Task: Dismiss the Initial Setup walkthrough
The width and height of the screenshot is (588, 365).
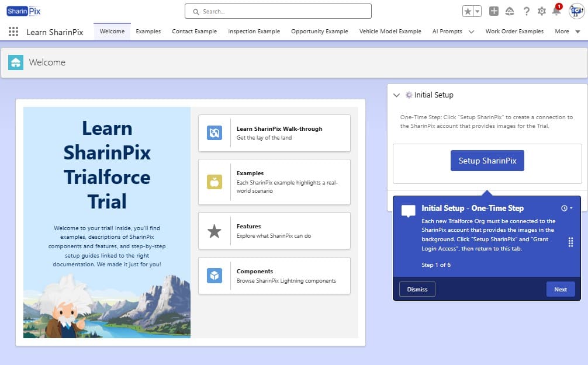Action: coord(417,288)
